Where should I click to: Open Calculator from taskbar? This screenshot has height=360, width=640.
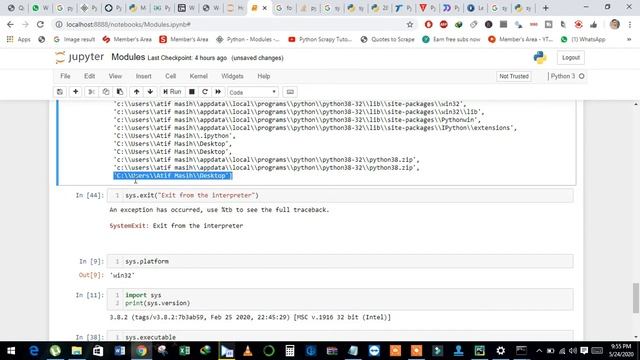290,351
